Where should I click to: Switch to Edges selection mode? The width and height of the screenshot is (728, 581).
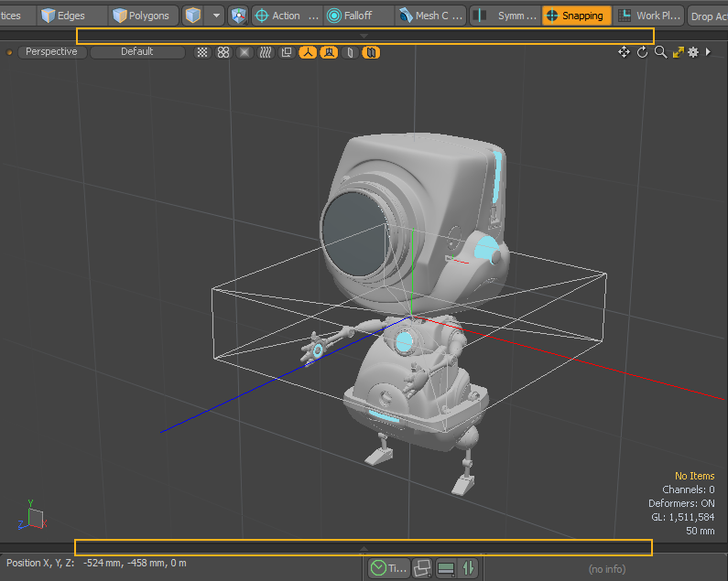[62, 16]
